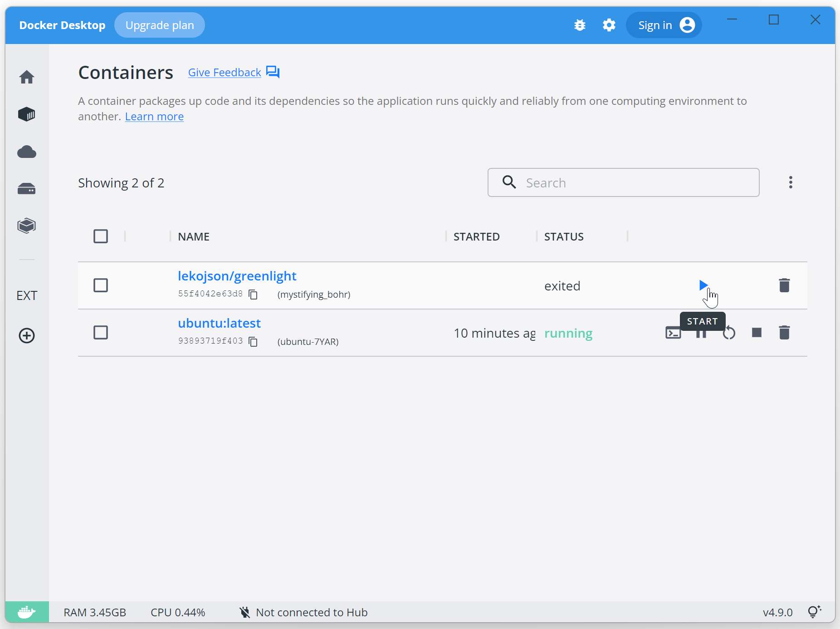Open the Give Feedback link
840x629 pixels.
225,73
